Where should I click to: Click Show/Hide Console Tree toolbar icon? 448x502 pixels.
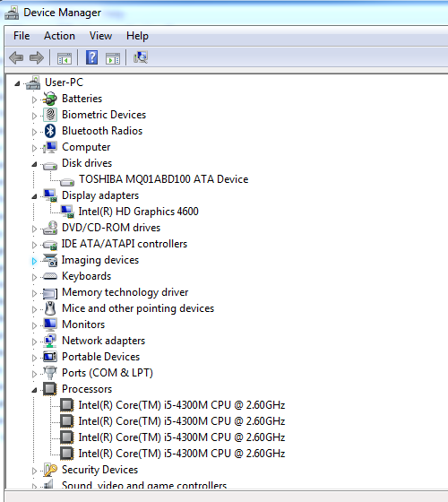[65, 58]
